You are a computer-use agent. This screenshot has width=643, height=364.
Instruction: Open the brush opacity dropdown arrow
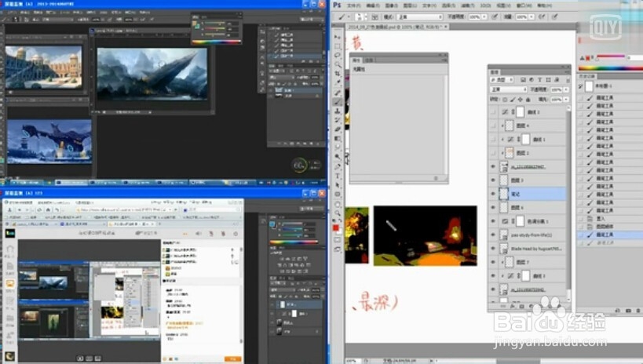[x=484, y=16]
